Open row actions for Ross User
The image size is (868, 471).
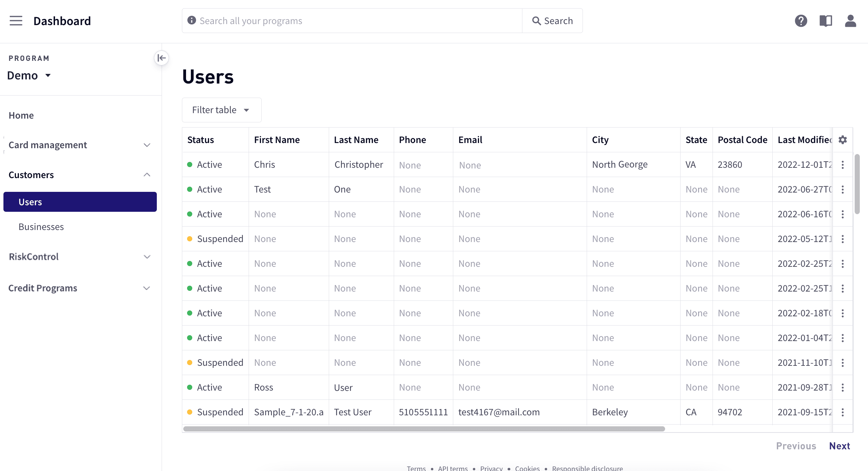[x=843, y=387]
